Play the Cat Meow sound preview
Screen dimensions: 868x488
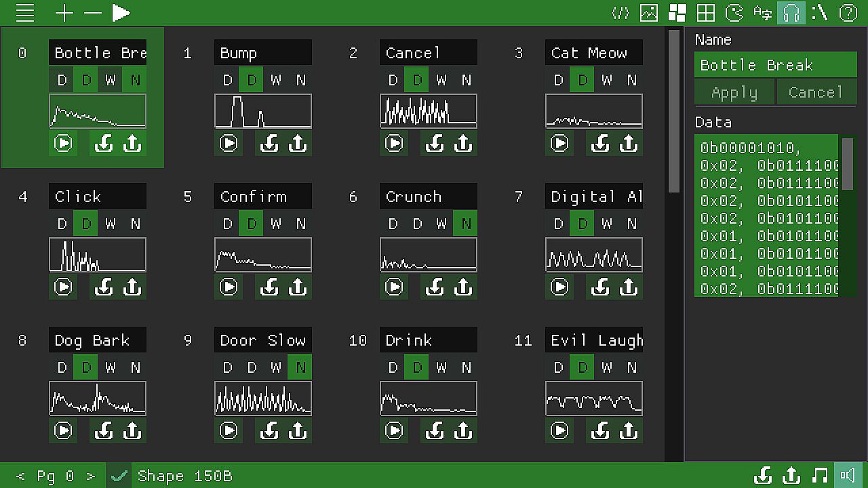coord(559,143)
